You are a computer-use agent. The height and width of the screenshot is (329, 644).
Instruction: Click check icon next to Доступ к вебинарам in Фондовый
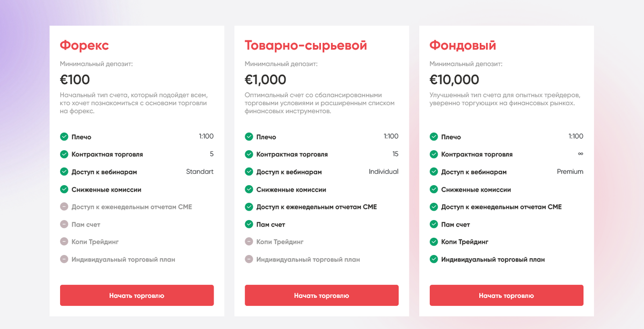[433, 172]
